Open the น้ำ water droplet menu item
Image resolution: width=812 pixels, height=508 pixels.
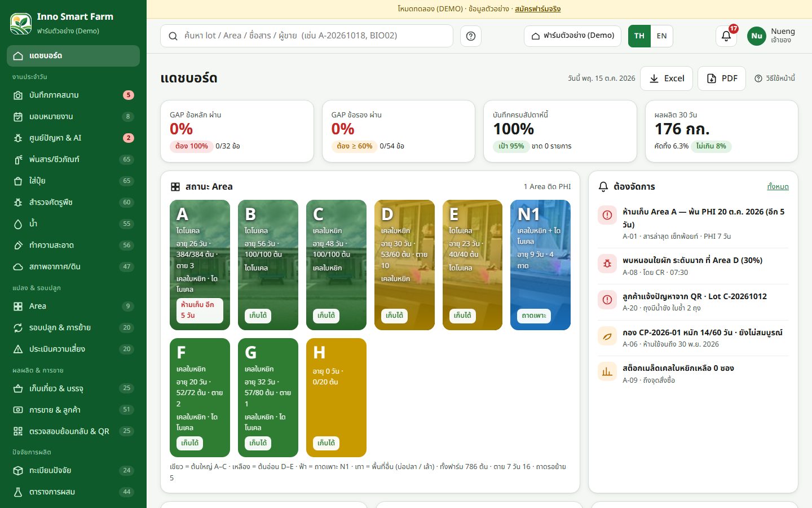(x=73, y=224)
